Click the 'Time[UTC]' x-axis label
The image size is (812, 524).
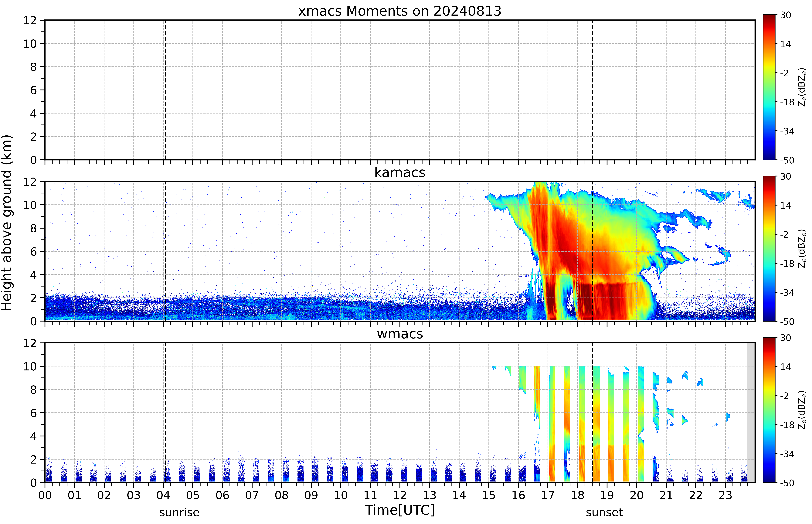pyautogui.click(x=400, y=510)
